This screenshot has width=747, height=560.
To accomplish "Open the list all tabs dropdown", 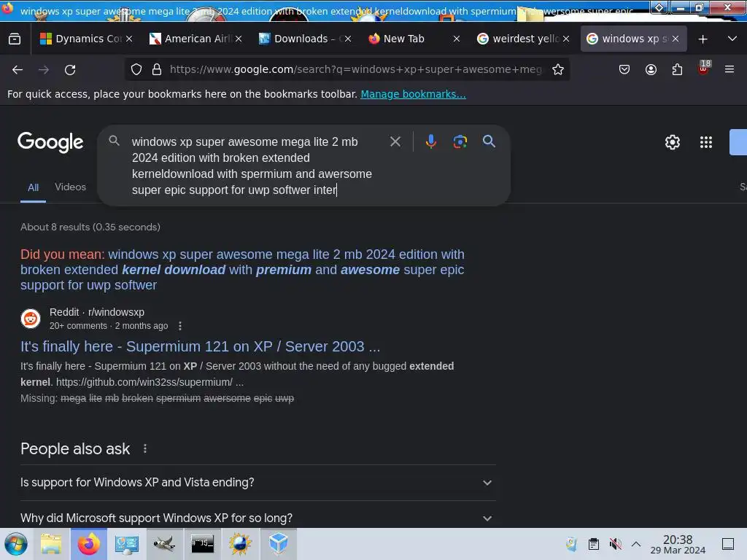I will tap(732, 39).
